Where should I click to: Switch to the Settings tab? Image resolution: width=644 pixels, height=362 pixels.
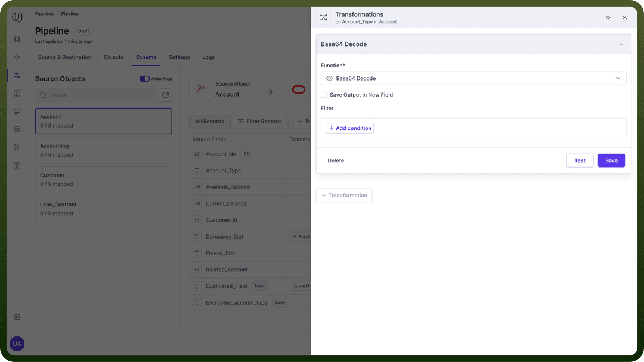[x=179, y=57]
